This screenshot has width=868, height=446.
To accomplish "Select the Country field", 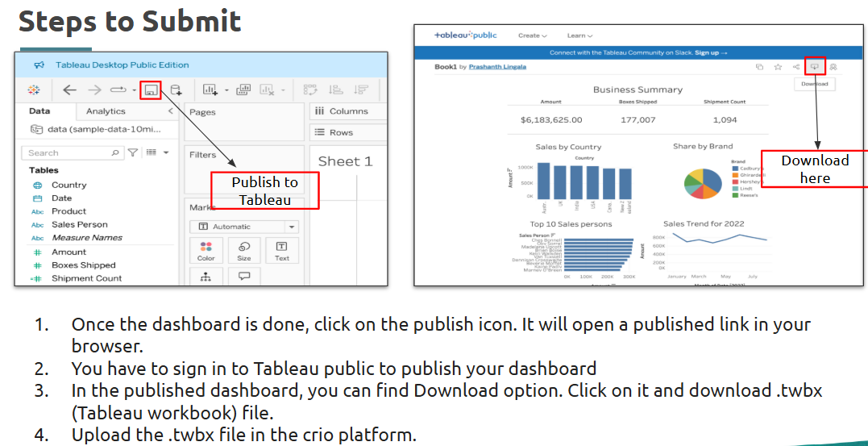I will [69, 185].
